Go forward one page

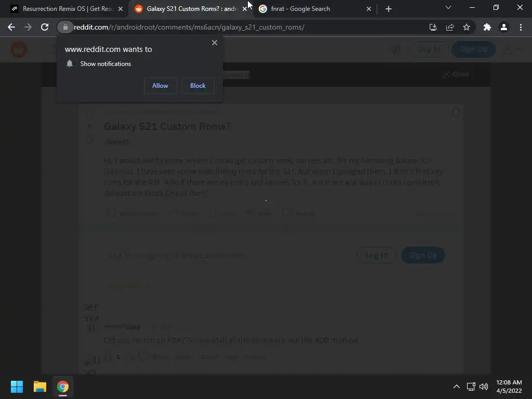click(x=28, y=27)
